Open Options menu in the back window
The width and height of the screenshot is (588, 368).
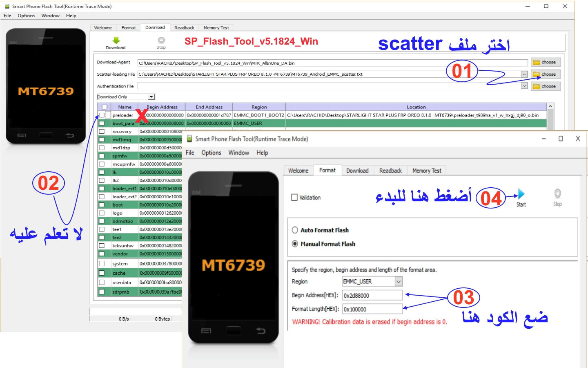[26, 16]
